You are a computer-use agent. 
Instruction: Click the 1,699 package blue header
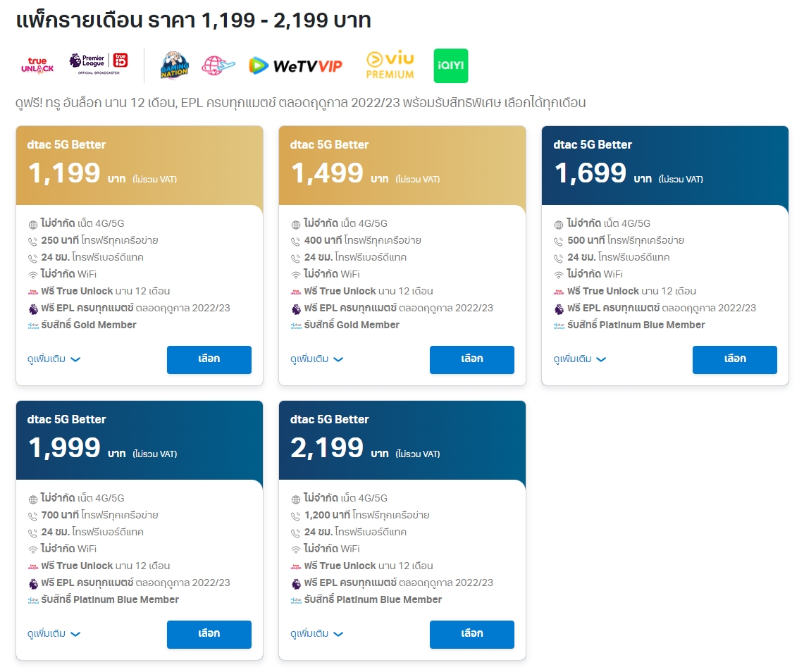pos(665,165)
